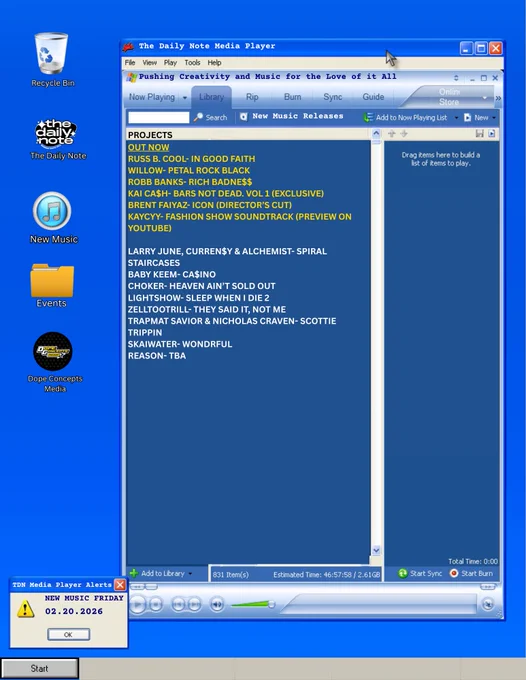This screenshot has height=680, width=526.
Task: Open the Help menu
Action: click(x=214, y=62)
